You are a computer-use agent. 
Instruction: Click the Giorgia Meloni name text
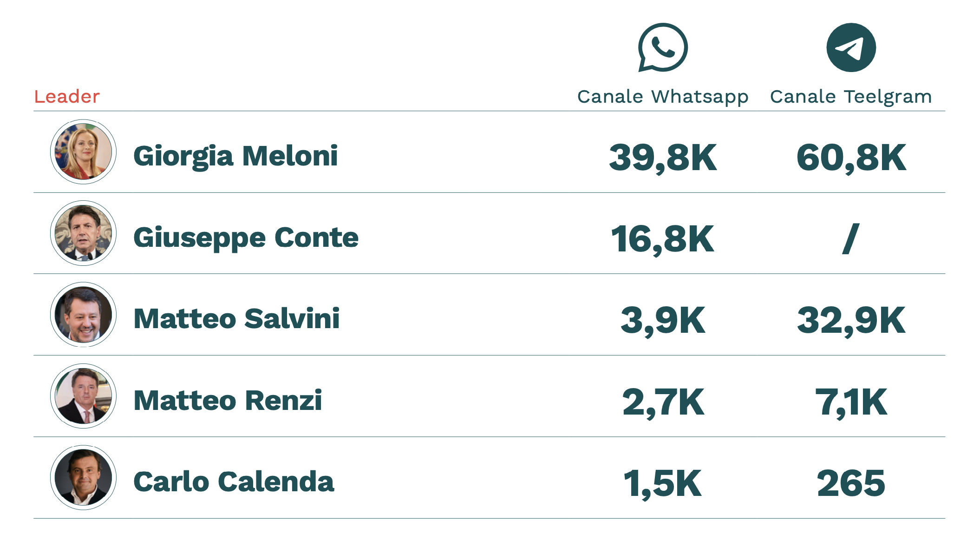[235, 156]
